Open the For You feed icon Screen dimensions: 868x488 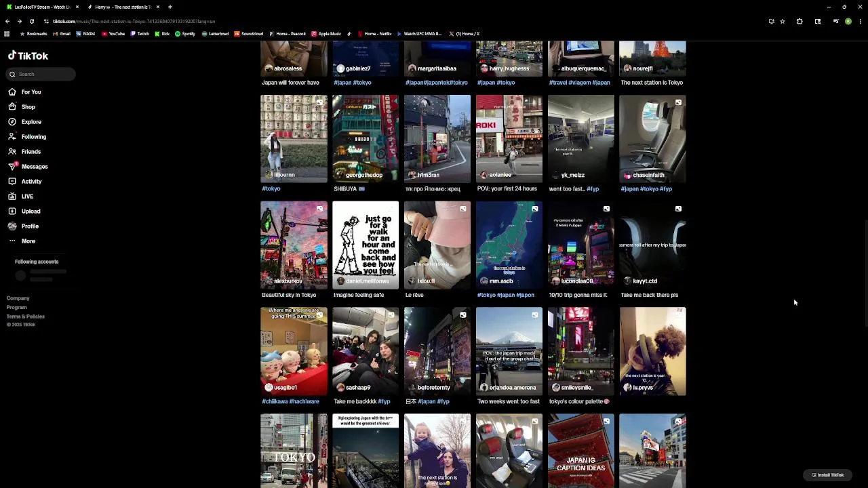pyautogui.click(x=12, y=92)
